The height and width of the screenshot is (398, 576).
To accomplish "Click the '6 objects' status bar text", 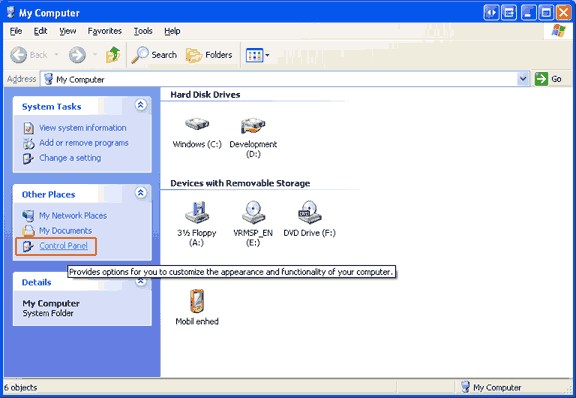I will pos(21,387).
